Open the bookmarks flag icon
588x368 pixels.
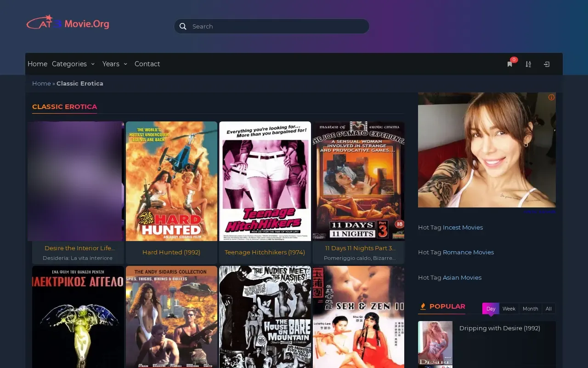(510, 64)
